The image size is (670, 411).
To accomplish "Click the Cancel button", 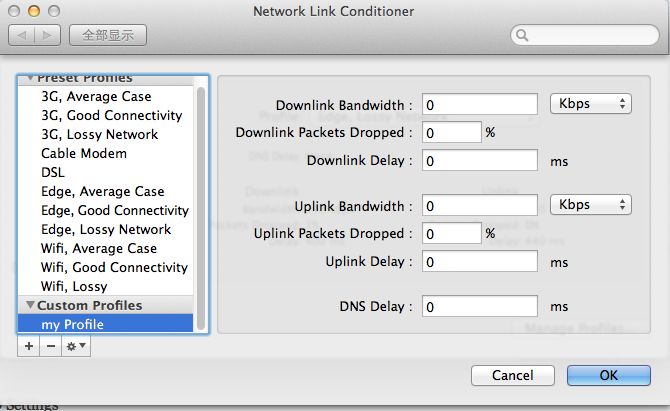I will (x=513, y=375).
